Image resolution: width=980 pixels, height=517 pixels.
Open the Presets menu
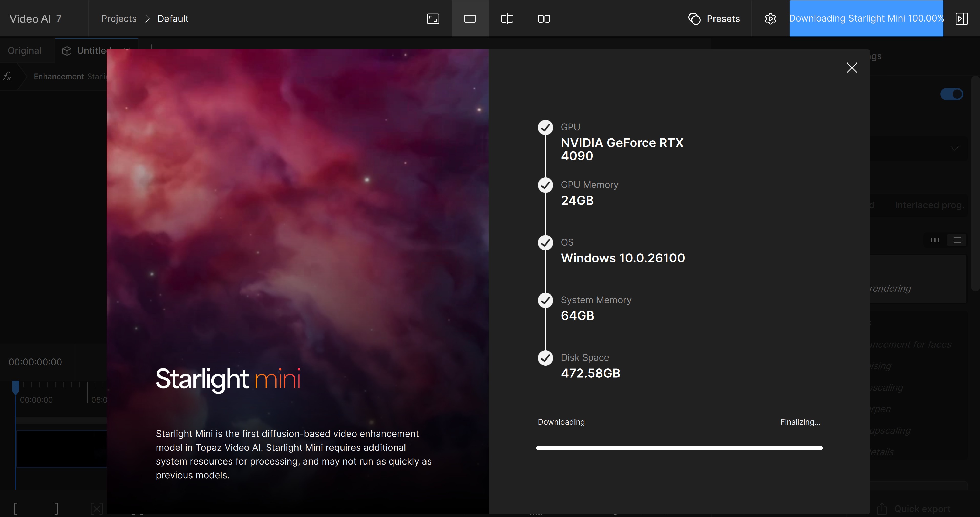click(714, 19)
